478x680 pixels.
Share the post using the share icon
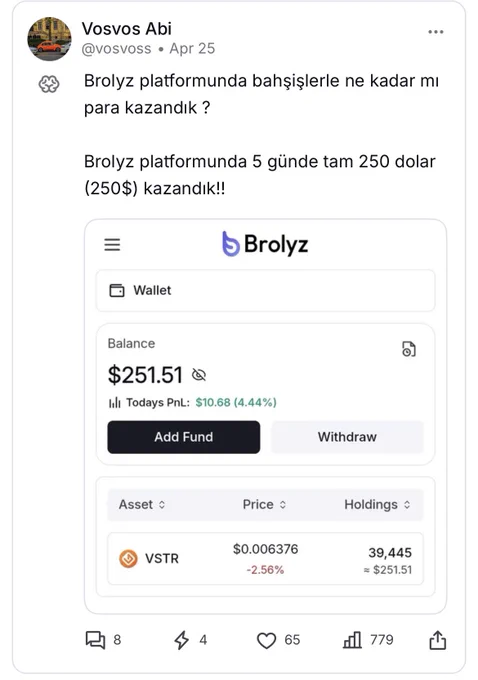[x=438, y=640]
